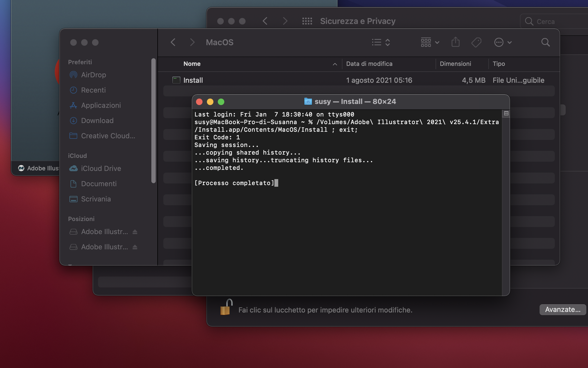
Task: Click the Terminal title folder proxy icon
Action: pyautogui.click(x=308, y=102)
